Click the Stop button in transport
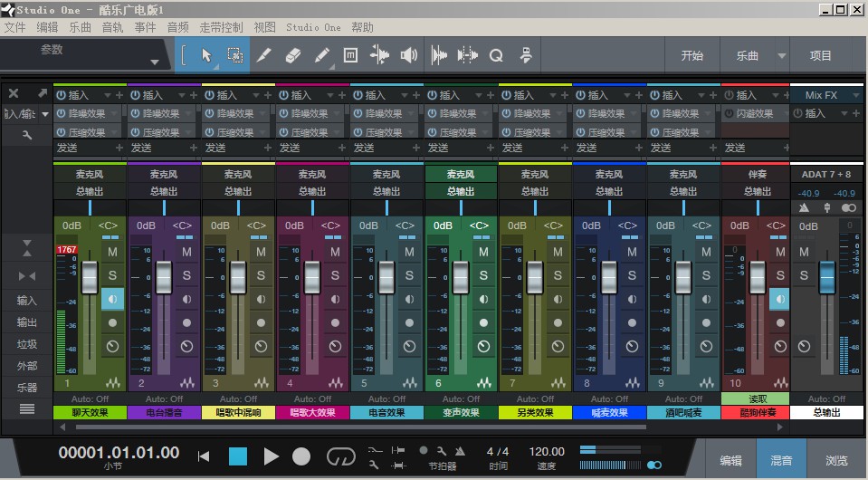The image size is (868, 480). [x=237, y=456]
